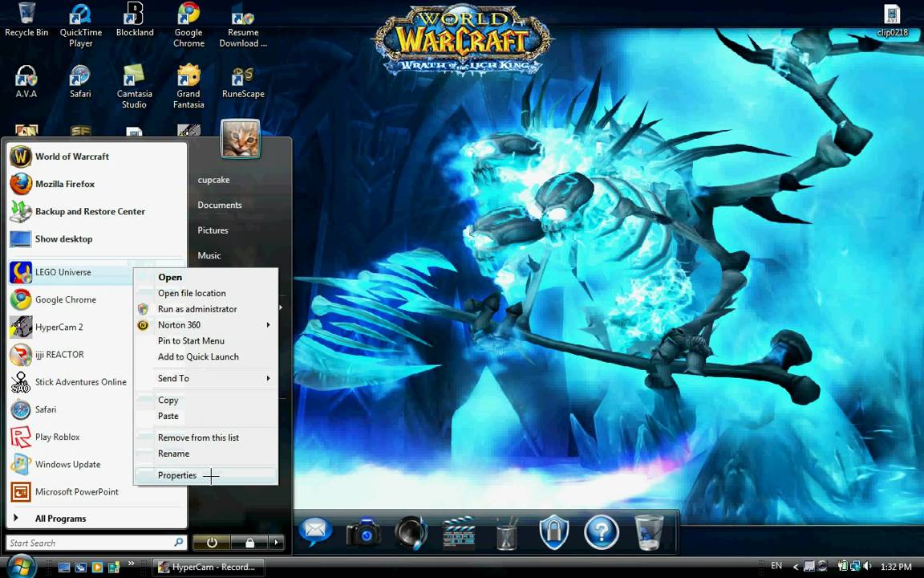Choose Open in context menu

tap(206, 277)
